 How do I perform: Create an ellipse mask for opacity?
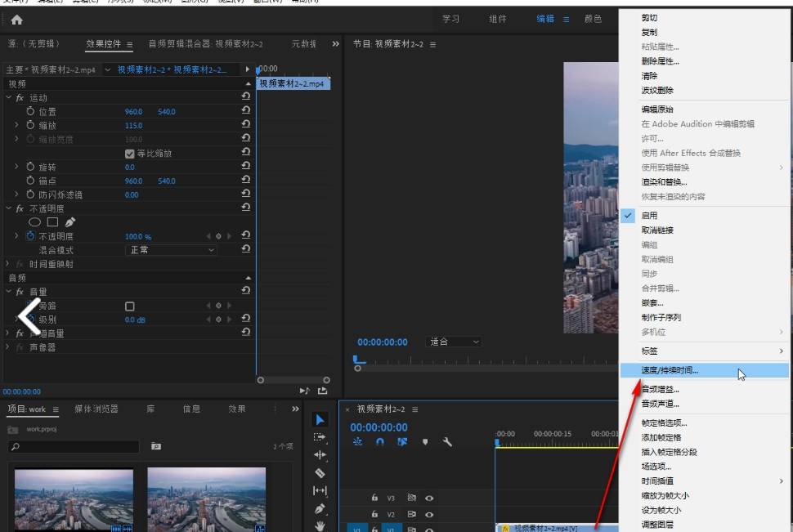click(34, 222)
